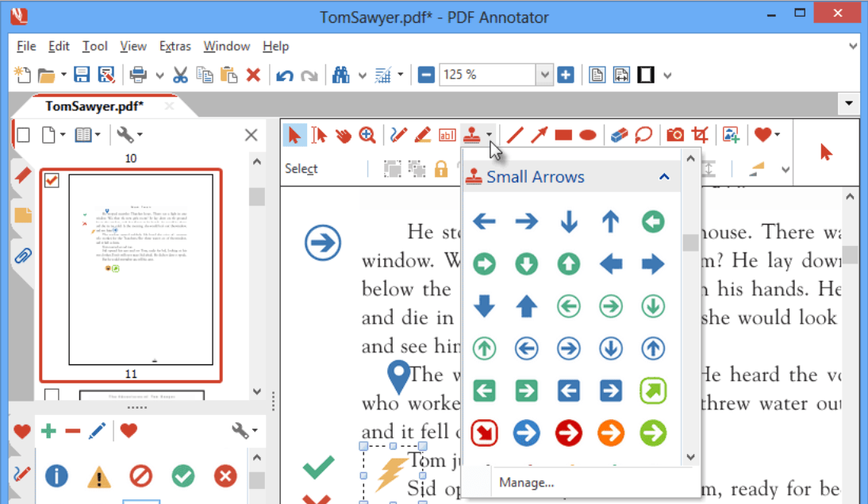The image size is (868, 504).
Task: Select the Zoom magnifier tool
Action: point(367,135)
